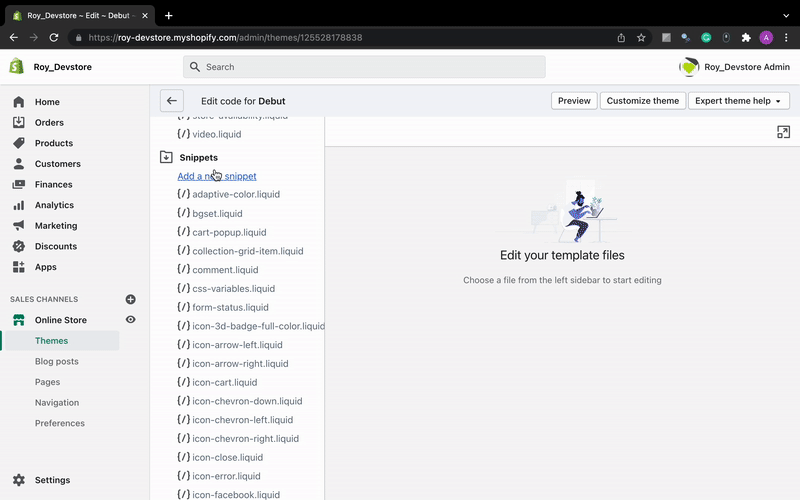Open Home in the admin sidebar
800x500 pixels.
point(47,102)
